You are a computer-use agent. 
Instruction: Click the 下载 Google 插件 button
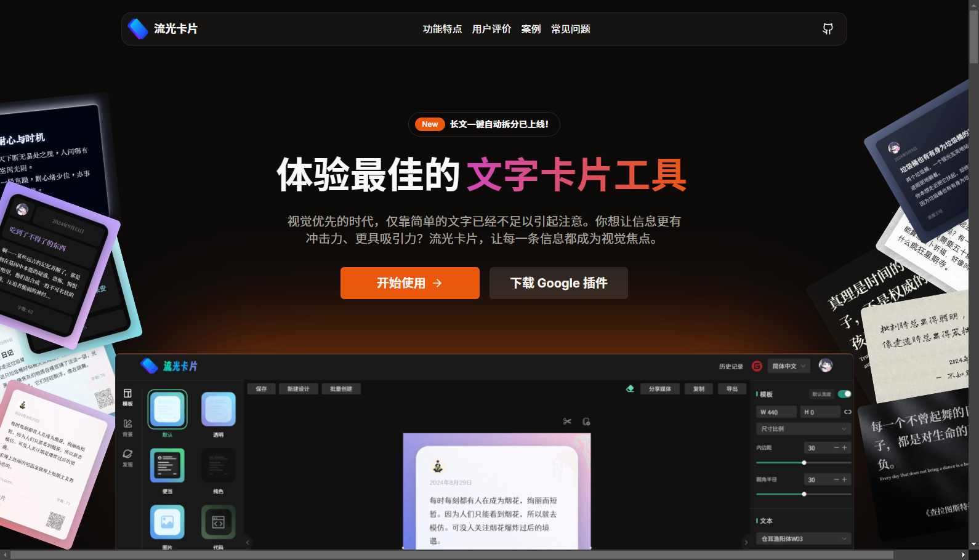pos(558,283)
